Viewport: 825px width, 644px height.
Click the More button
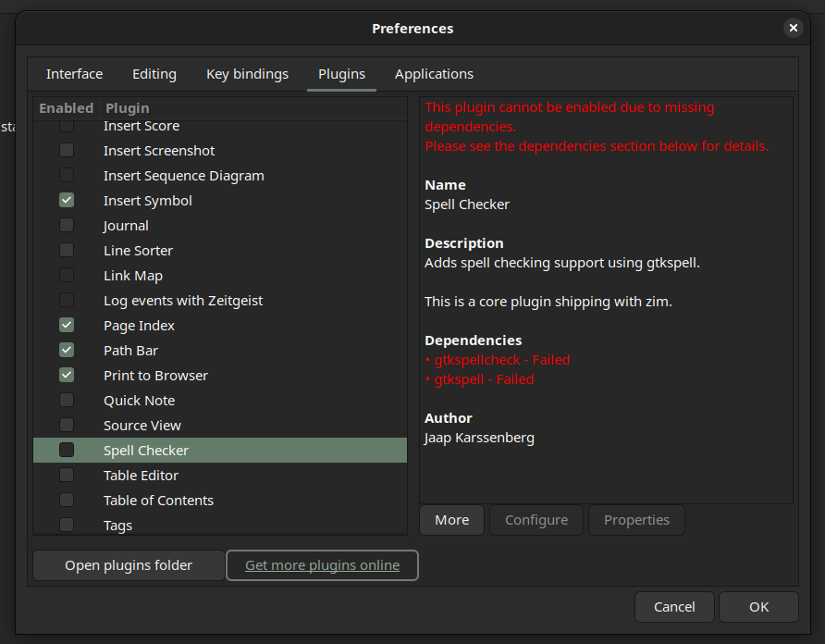click(x=451, y=520)
